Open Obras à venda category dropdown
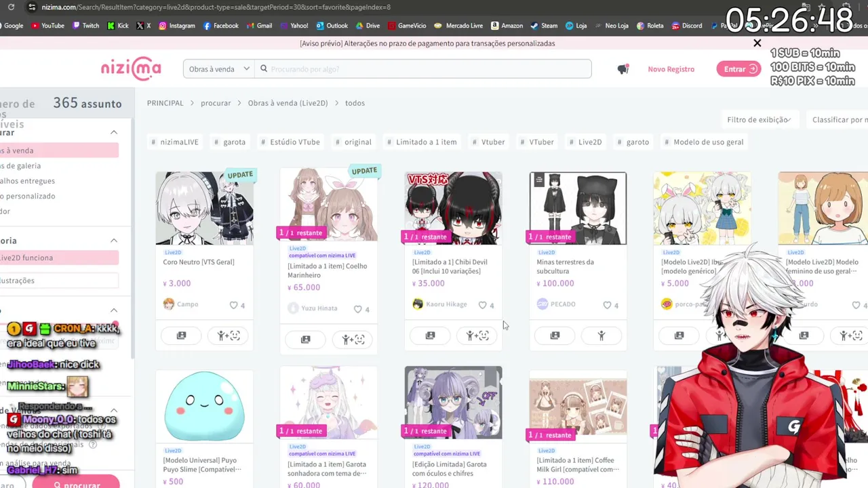 point(218,68)
